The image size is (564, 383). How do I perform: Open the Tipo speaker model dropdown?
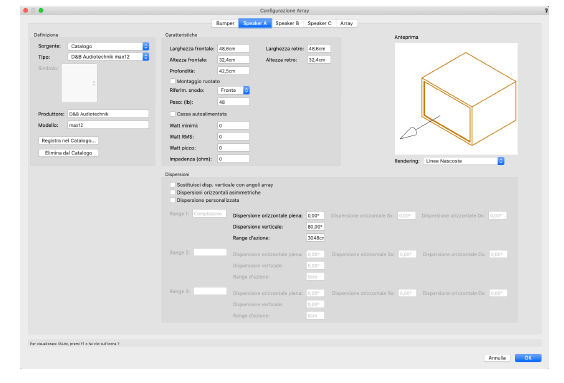click(x=108, y=57)
